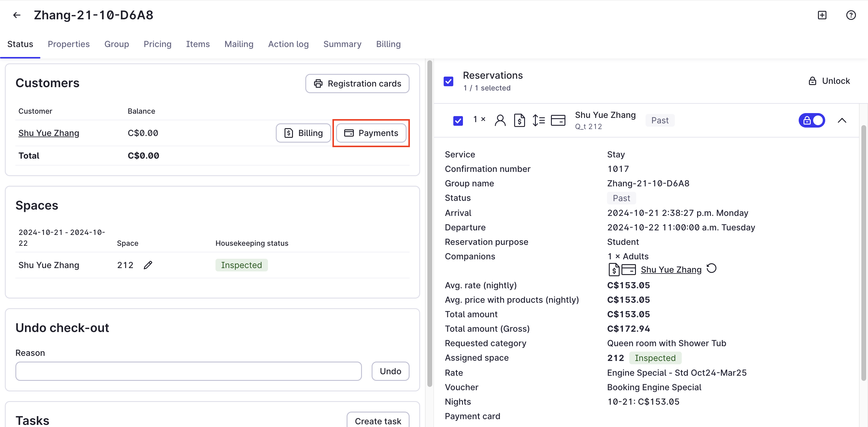Click the person profile icon in reservation row
Viewport: 868px width, 427px height.
pos(500,120)
